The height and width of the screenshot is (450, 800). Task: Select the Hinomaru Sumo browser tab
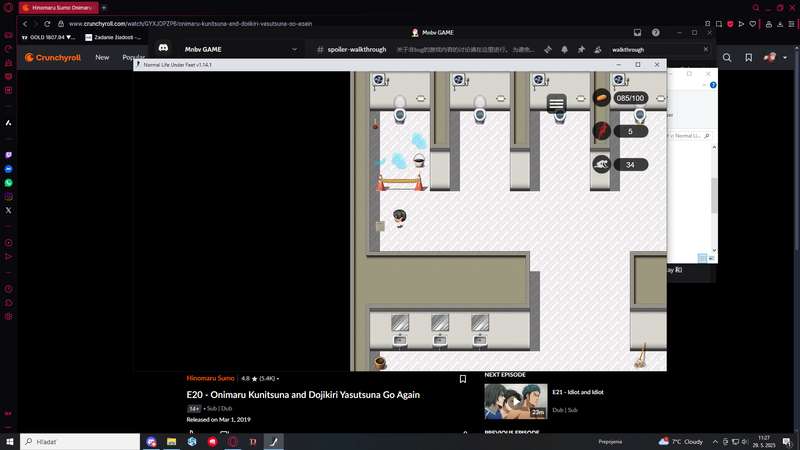[x=59, y=8]
